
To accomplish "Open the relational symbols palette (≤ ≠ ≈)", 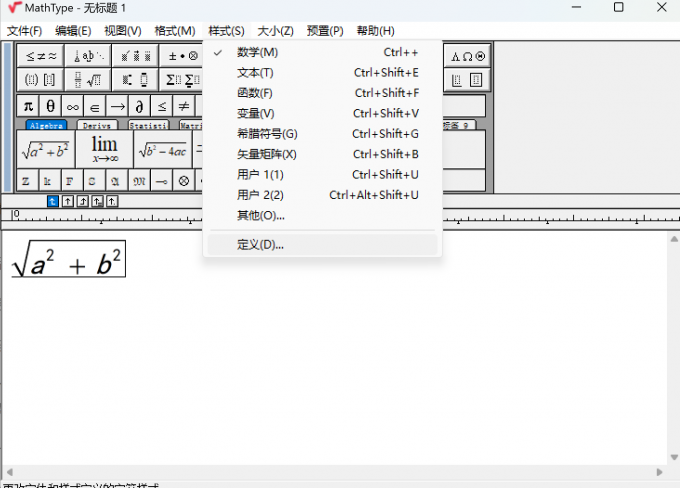I will click(x=41, y=56).
